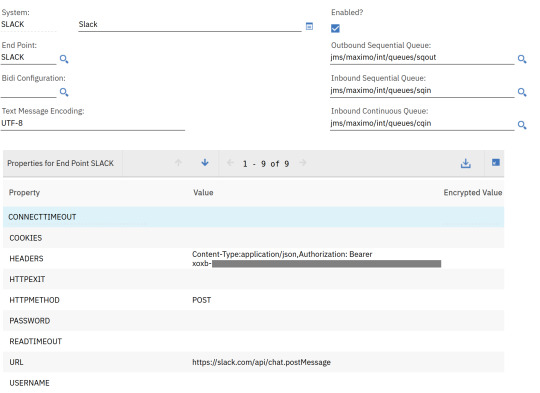Click the HEADERS value with Bearer token
This screenshot has height=393, width=540.
(316, 259)
